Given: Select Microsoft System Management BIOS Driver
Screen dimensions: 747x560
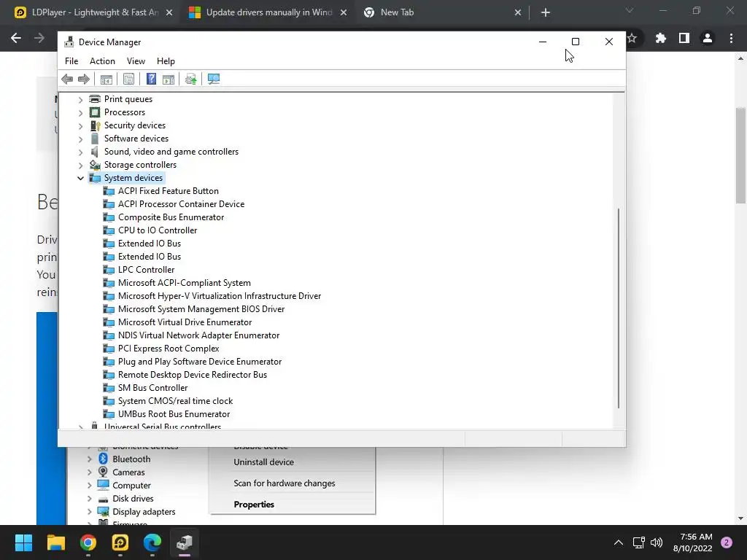Looking at the screenshot, I should (201, 309).
